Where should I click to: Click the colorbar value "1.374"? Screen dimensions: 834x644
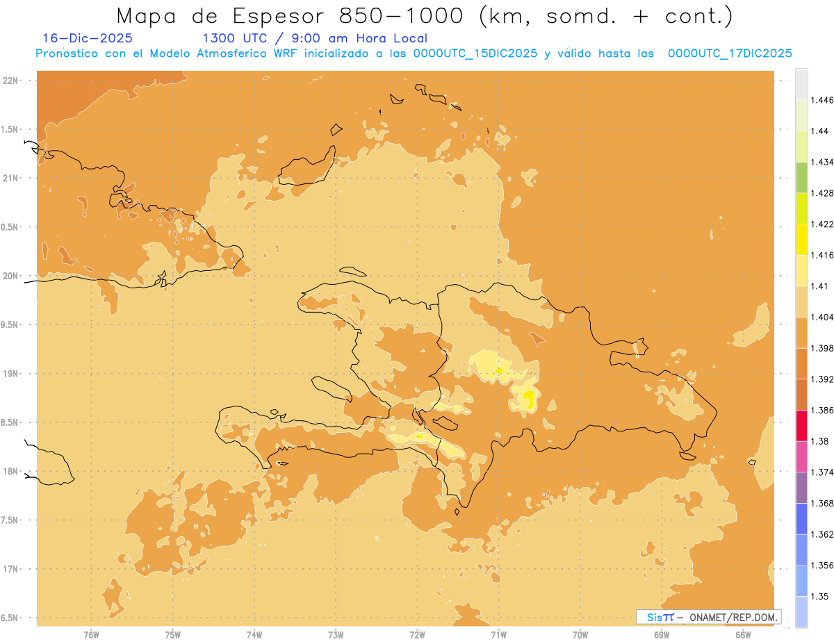coord(822,472)
